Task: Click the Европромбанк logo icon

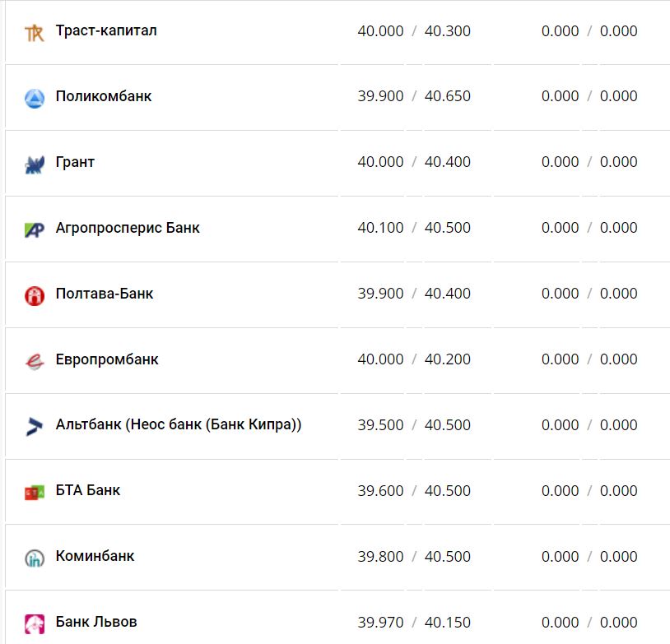Action: point(34,361)
